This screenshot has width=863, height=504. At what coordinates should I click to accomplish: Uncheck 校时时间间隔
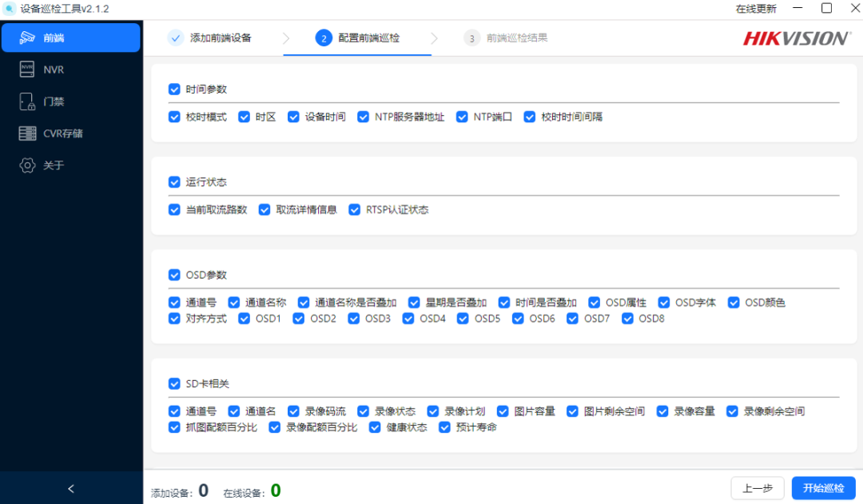click(x=530, y=117)
